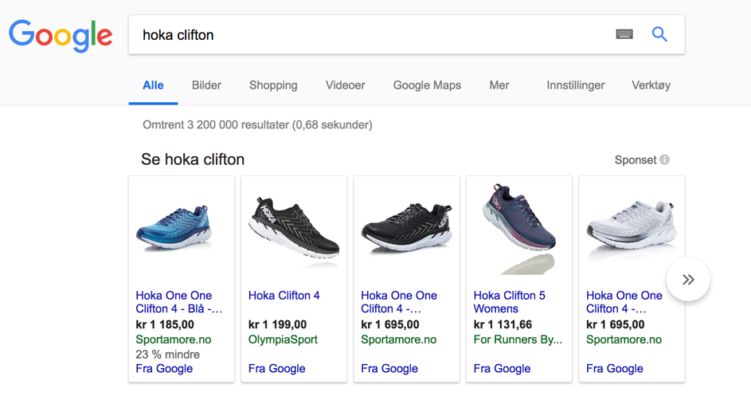
Task: Open the Google Maps tab
Action: 427,85
